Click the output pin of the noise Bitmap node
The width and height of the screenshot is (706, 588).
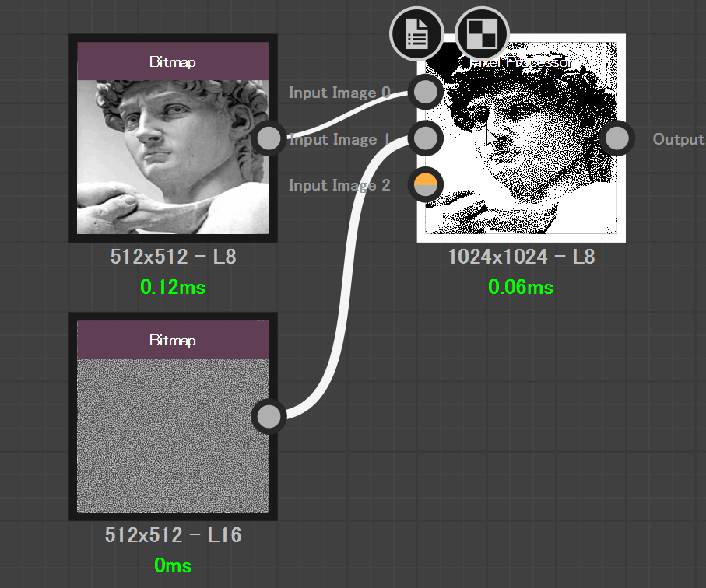pos(269,417)
